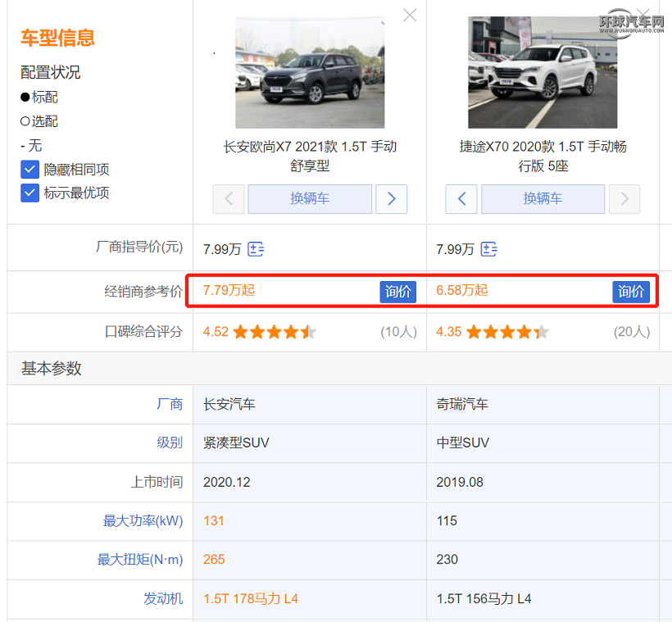Click max torque value 265

(214, 560)
